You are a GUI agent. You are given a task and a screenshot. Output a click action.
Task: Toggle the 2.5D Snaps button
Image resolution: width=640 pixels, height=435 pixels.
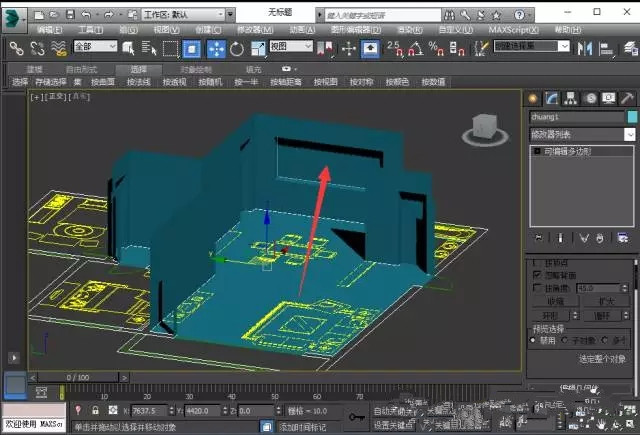coord(395,49)
